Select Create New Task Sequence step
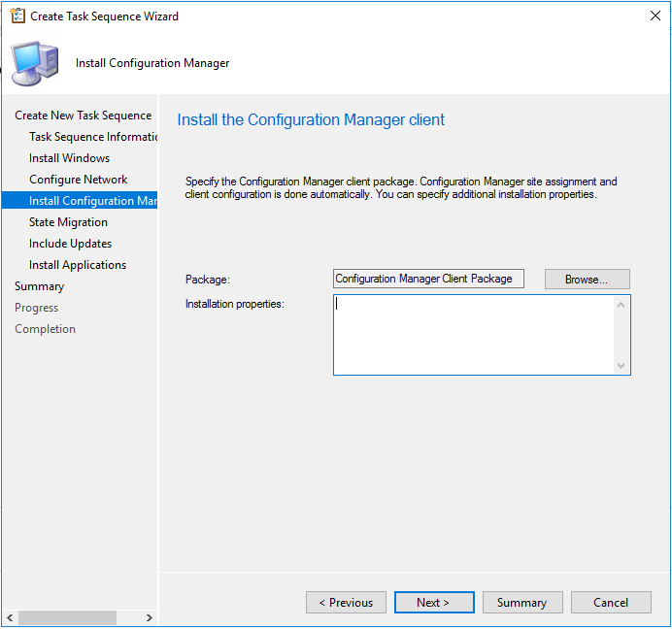Viewport: 672px width, 629px height. click(84, 116)
